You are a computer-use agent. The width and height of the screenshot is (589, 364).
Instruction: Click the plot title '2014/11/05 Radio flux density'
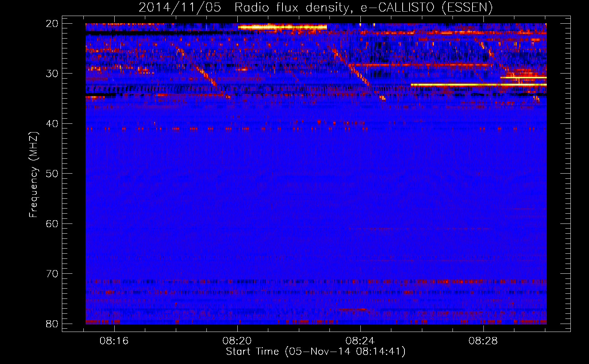pyautogui.click(x=316, y=8)
